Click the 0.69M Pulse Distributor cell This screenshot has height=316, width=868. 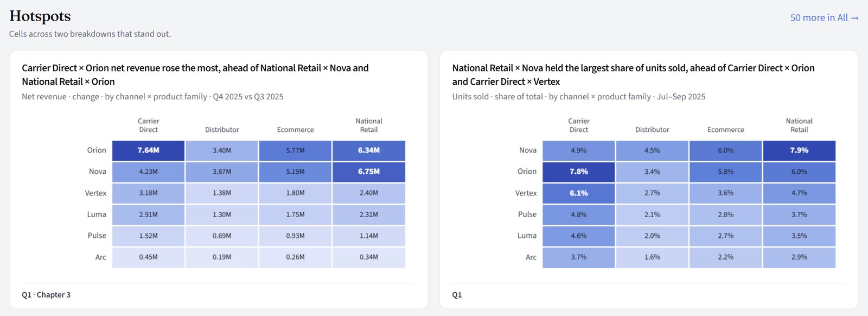tap(222, 236)
